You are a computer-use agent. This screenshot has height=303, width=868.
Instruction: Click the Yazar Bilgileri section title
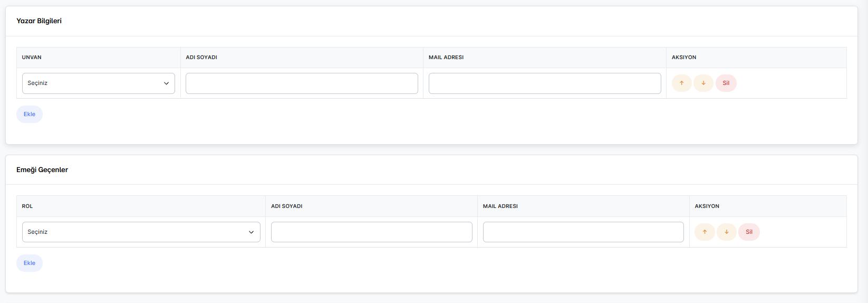point(39,21)
